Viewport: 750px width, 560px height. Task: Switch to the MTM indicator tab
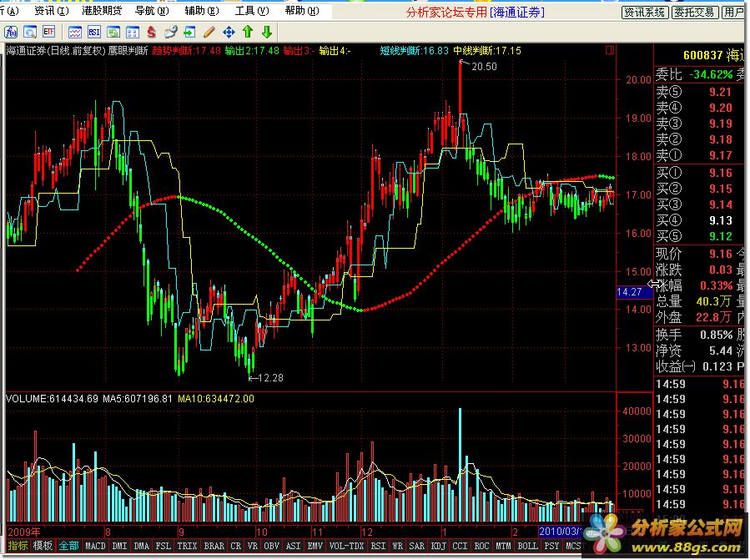point(503,546)
